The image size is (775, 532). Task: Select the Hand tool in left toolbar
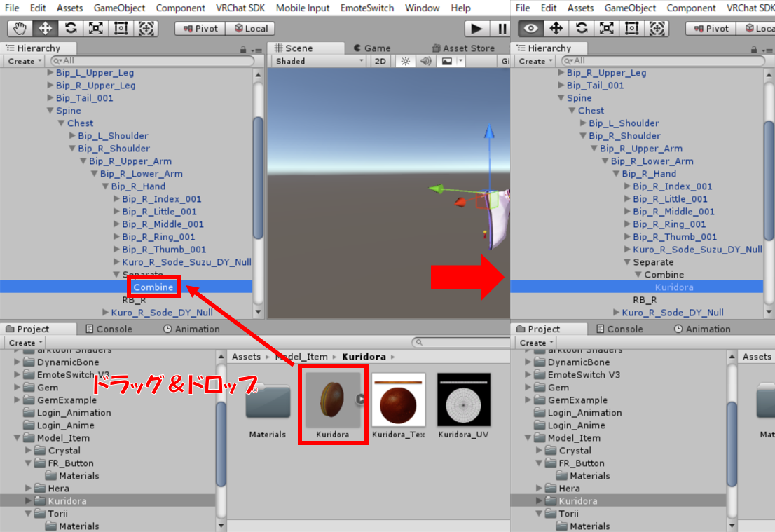click(20, 29)
